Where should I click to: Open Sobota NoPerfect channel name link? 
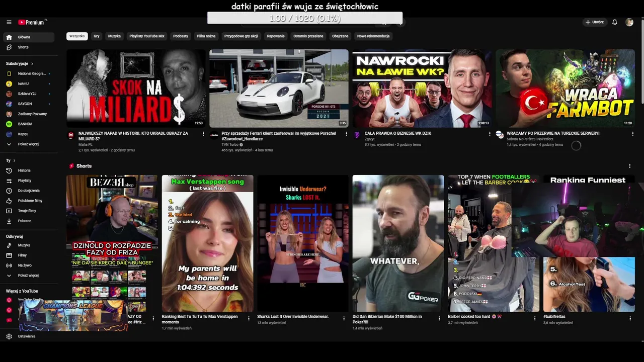[x=530, y=139]
